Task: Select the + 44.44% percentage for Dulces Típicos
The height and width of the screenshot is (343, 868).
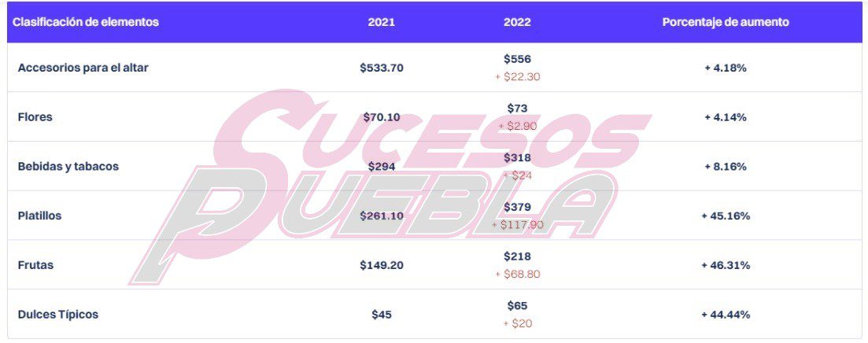Action: [726, 315]
